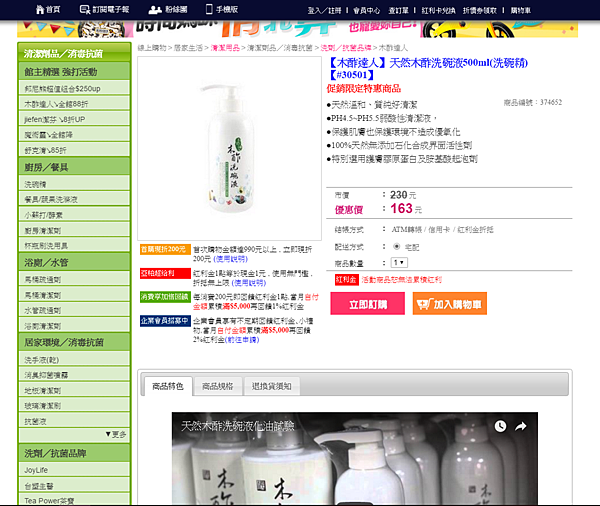Open sidebar item ending in $250up

pos(74,88)
